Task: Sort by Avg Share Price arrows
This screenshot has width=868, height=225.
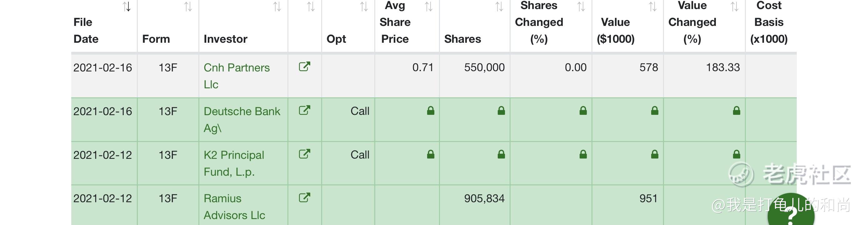Action: (x=429, y=6)
